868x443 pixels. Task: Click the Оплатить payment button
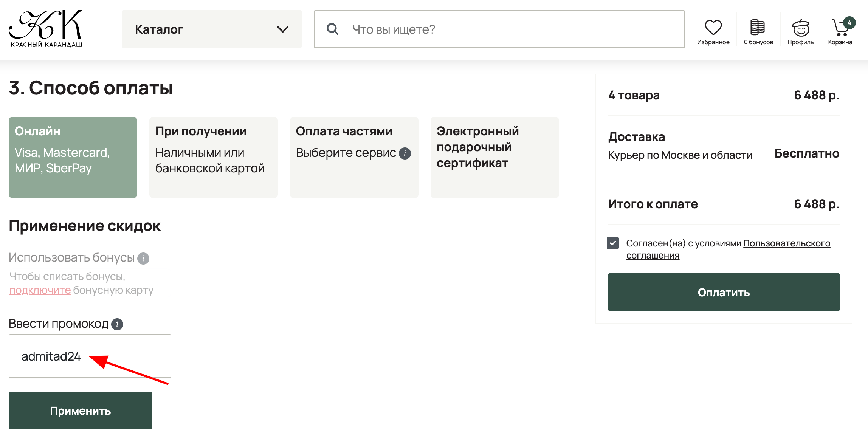point(723,292)
